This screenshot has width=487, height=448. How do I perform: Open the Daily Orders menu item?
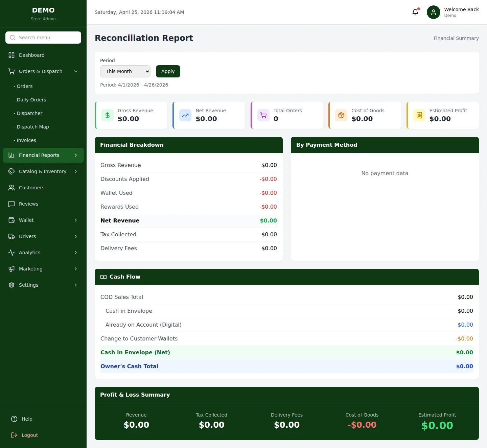[31, 100]
